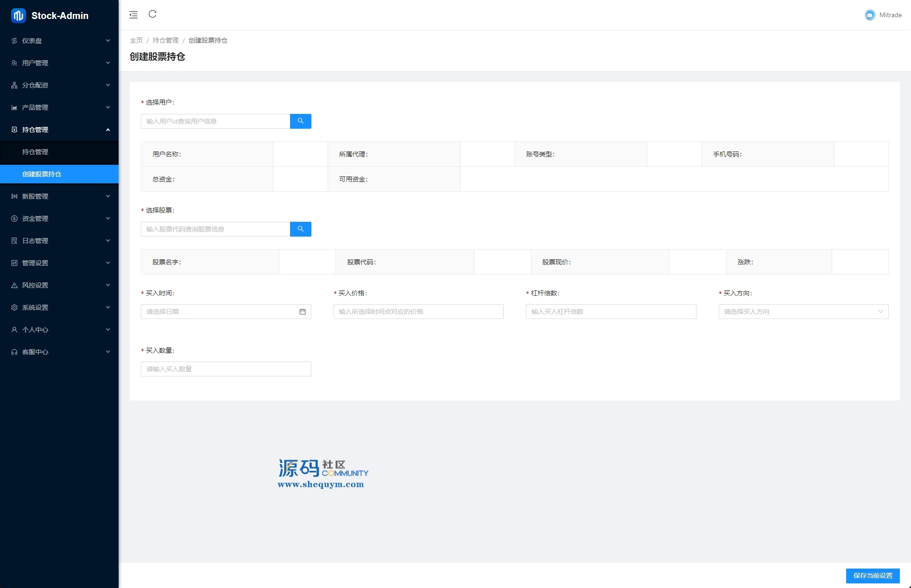Click the sidebar collapse icon in header
Screen dimensions: 911x588
click(x=133, y=15)
